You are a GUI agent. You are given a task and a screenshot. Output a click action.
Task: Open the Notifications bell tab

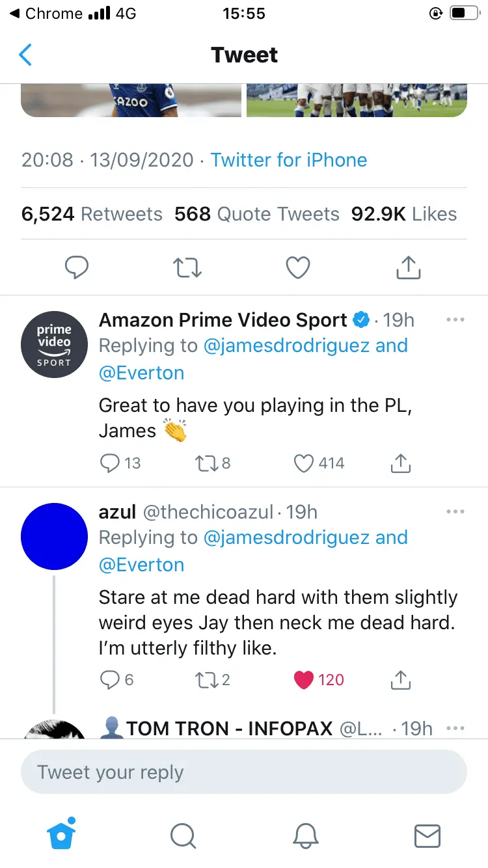(x=305, y=835)
